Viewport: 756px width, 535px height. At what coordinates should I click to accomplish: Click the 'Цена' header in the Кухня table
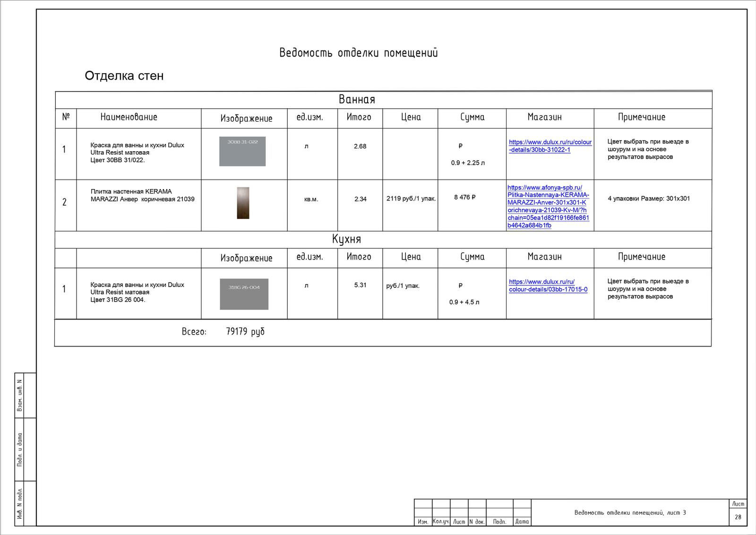(x=411, y=257)
